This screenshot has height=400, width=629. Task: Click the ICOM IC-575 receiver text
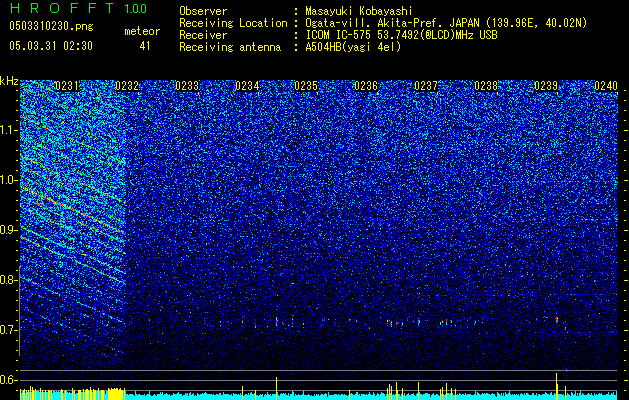point(401,35)
